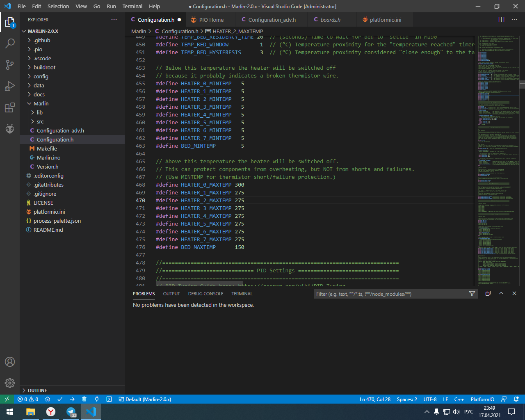525x420 pixels.
Task: Open Telegram from the Windows taskbar
Action: point(71,412)
